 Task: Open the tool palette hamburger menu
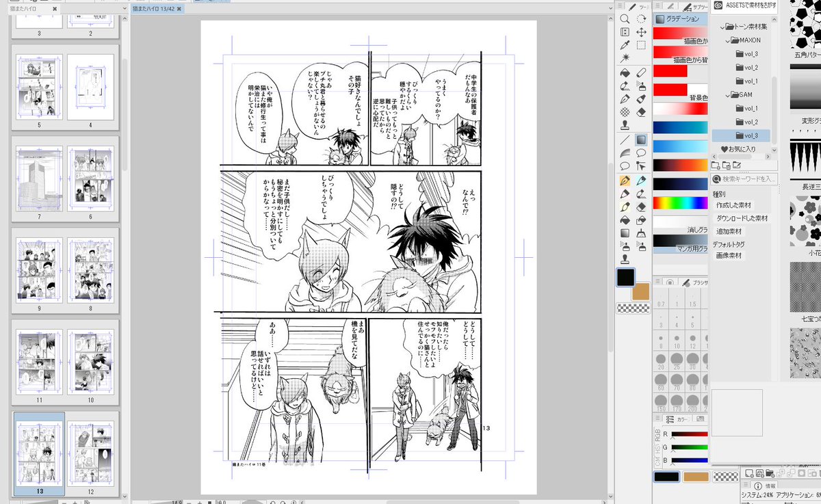[x=621, y=5]
